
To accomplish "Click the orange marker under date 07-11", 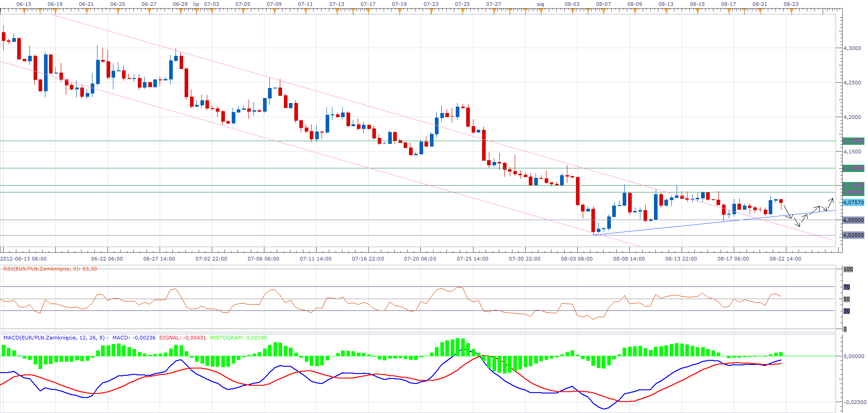I will point(306,10).
